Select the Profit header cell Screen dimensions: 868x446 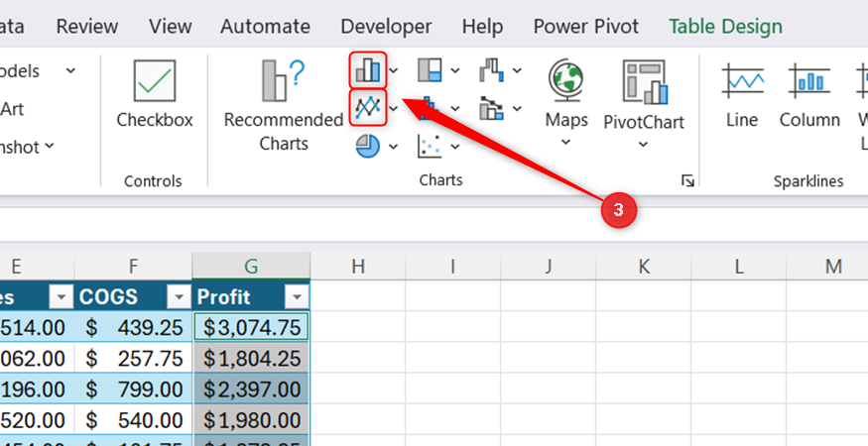pos(251,297)
